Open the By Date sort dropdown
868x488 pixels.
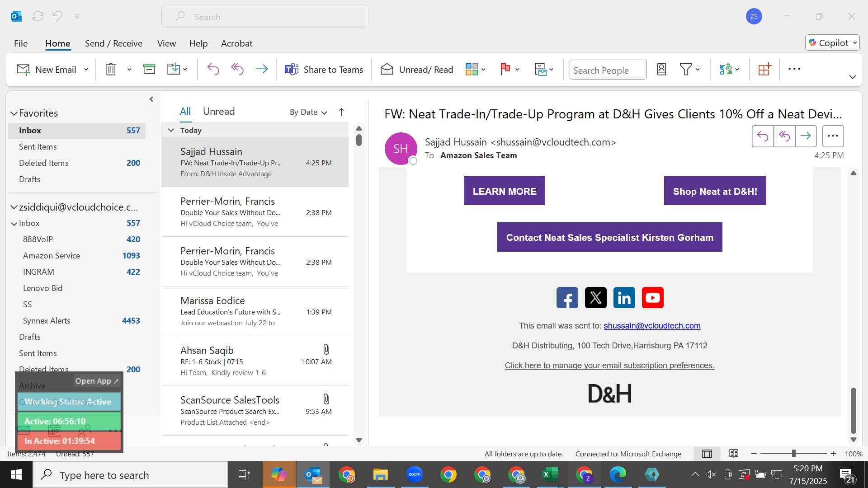308,112
